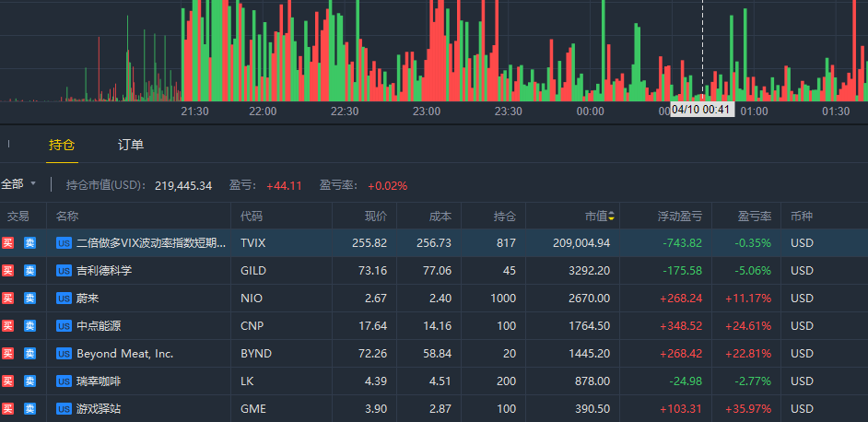Click the 01:30 time axis label
868x422 pixels.
[x=836, y=111]
